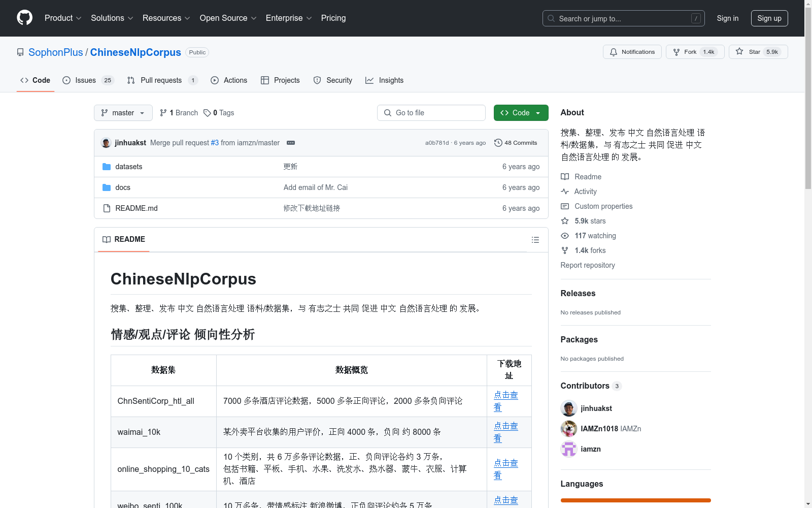Image resolution: width=812 pixels, height=508 pixels.
Task: Open the datasets folder
Action: [128, 167]
